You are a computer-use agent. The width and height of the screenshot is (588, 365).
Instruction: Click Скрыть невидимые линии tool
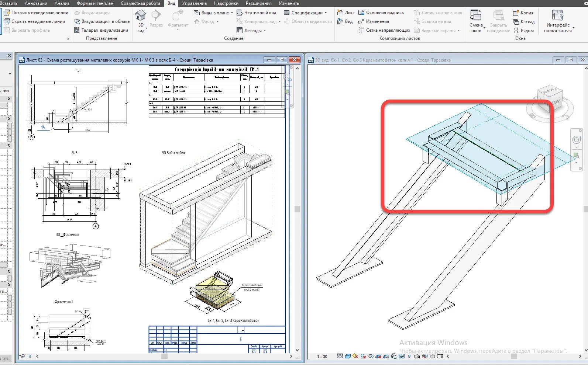click(x=34, y=21)
